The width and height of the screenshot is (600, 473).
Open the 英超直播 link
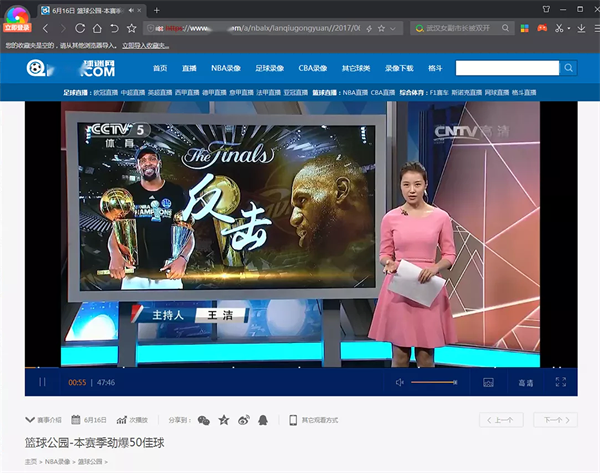[160, 92]
